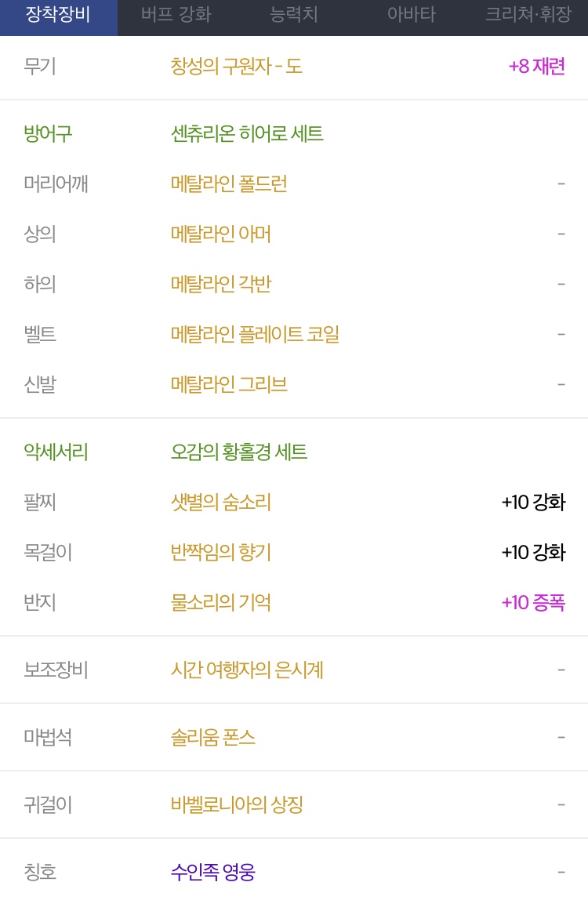Open item 메탈라인 각반
Image resolution: width=588 pixels, height=904 pixels.
pos(221,285)
